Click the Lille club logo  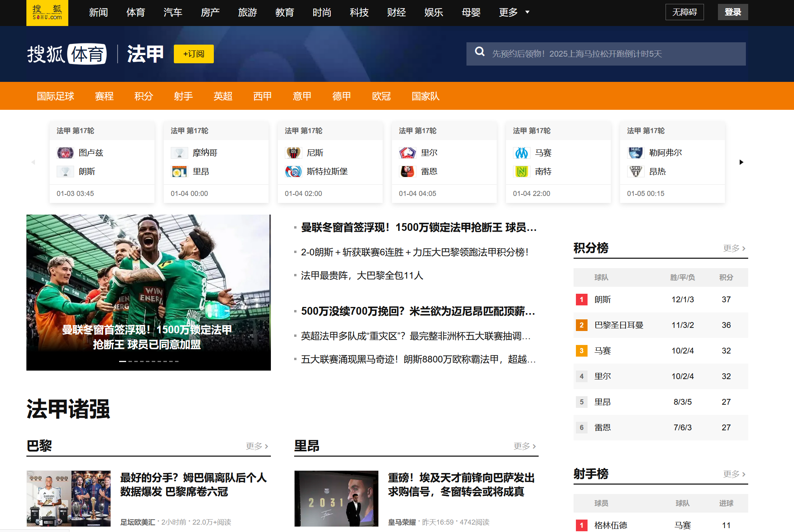click(x=407, y=153)
